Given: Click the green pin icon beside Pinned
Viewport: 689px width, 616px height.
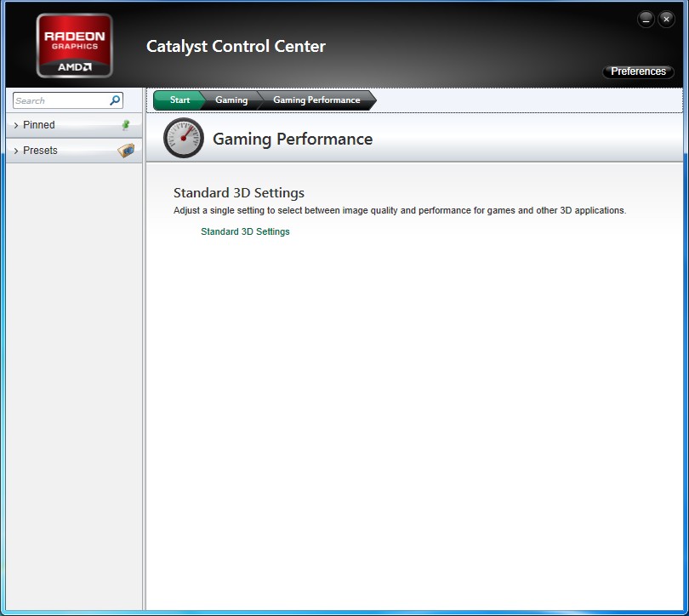Looking at the screenshot, I should [126, 125].
